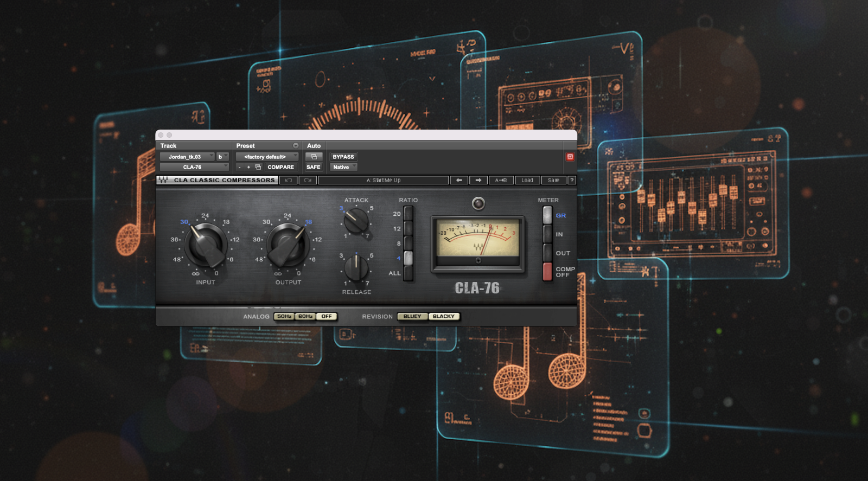Select ratio 4 button
The image size is (868, 481).
point(408,258)
